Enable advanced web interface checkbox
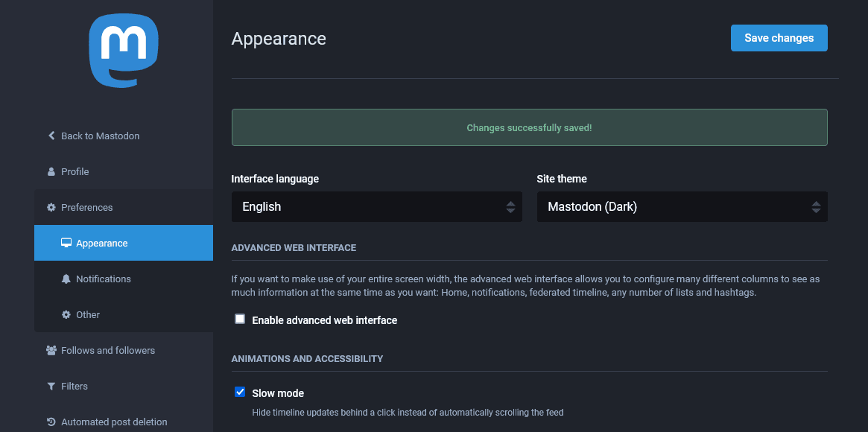The height and width of the screenshot is (432, 868). coord(240,319)
